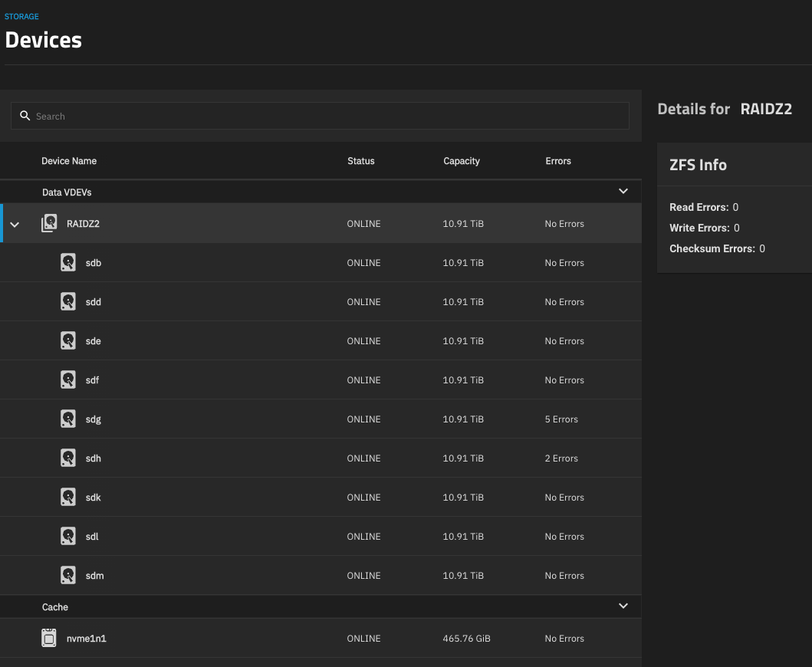
Task: Click the Read Errors entry
Action: [x=704, y=207]
